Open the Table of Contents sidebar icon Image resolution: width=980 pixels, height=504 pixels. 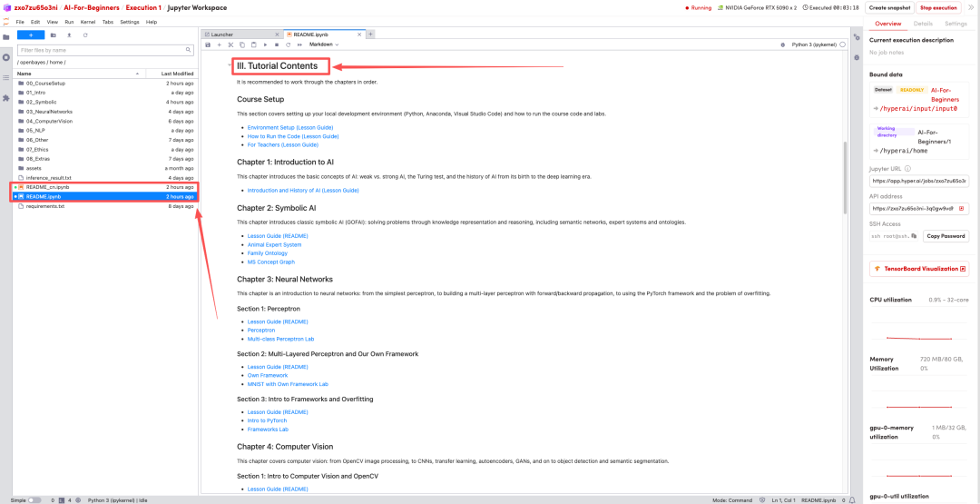point(6,77)
